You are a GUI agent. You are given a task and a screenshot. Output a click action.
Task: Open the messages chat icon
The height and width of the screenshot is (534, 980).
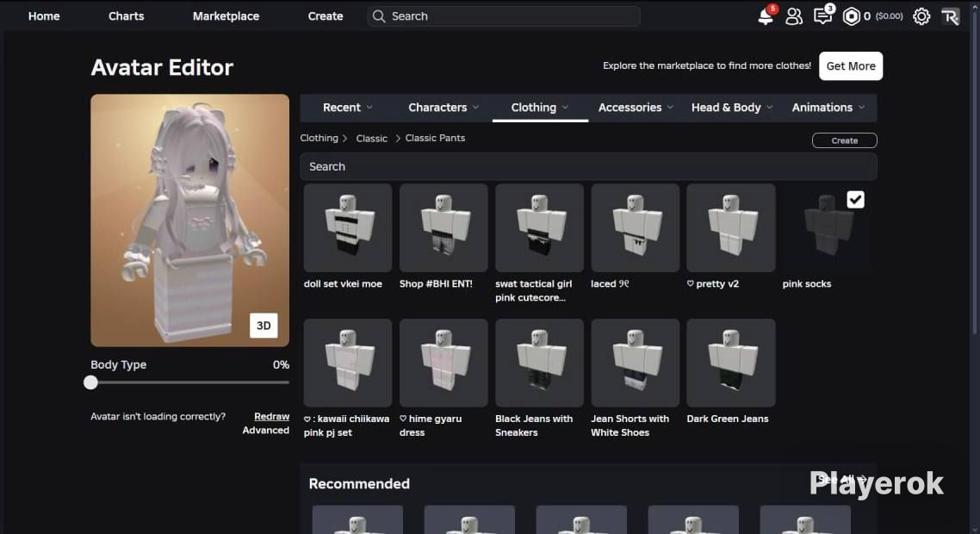(823, 16)
